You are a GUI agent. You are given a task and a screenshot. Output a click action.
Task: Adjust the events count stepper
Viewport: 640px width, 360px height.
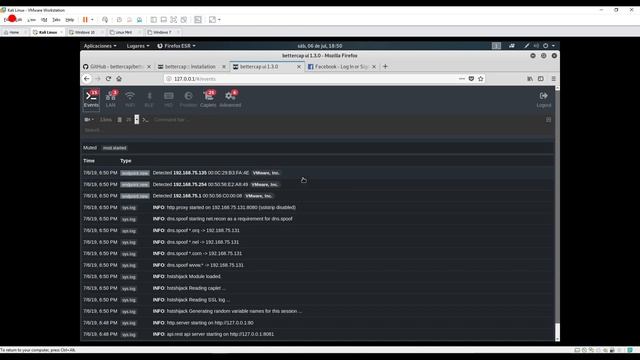coord(137,120)
